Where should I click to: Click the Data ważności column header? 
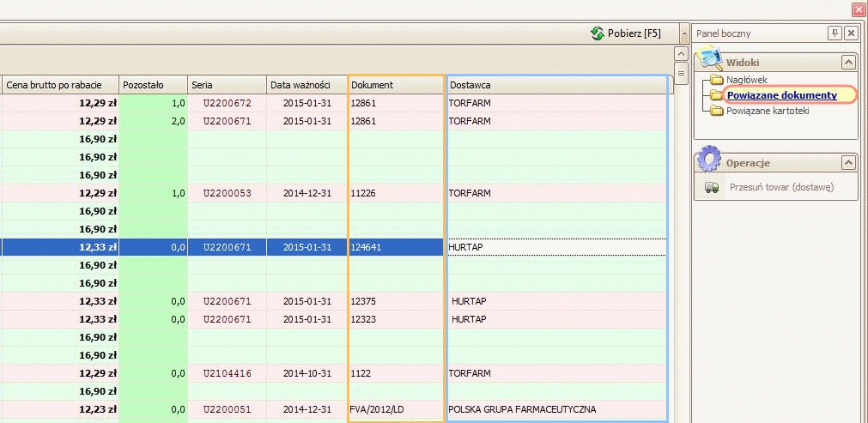307,85
